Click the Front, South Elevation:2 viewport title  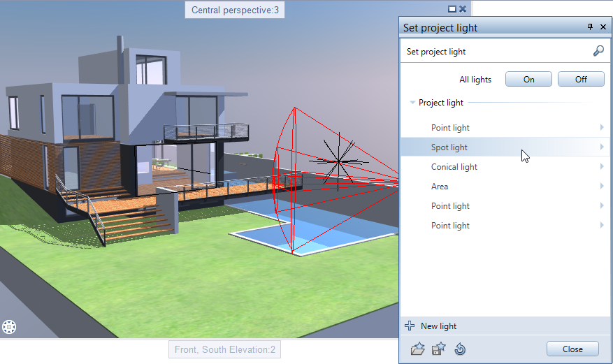click(225, 349)
